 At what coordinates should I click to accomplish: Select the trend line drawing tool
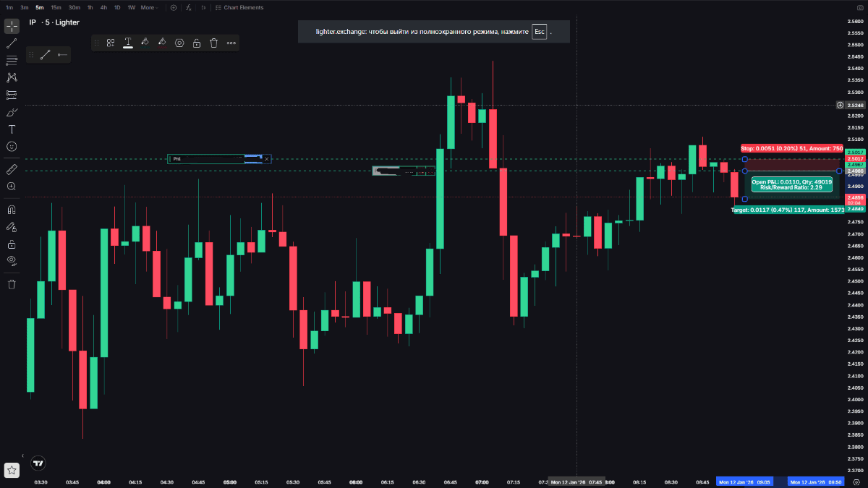click(x=12, y=44)
